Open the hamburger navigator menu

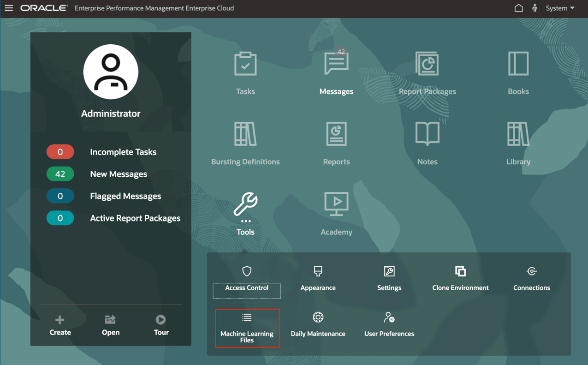9,8
